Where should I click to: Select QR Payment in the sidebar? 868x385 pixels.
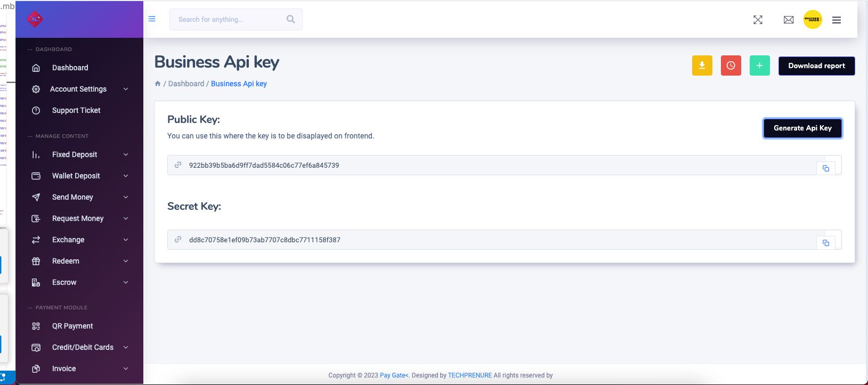click(x=72, y=326)
